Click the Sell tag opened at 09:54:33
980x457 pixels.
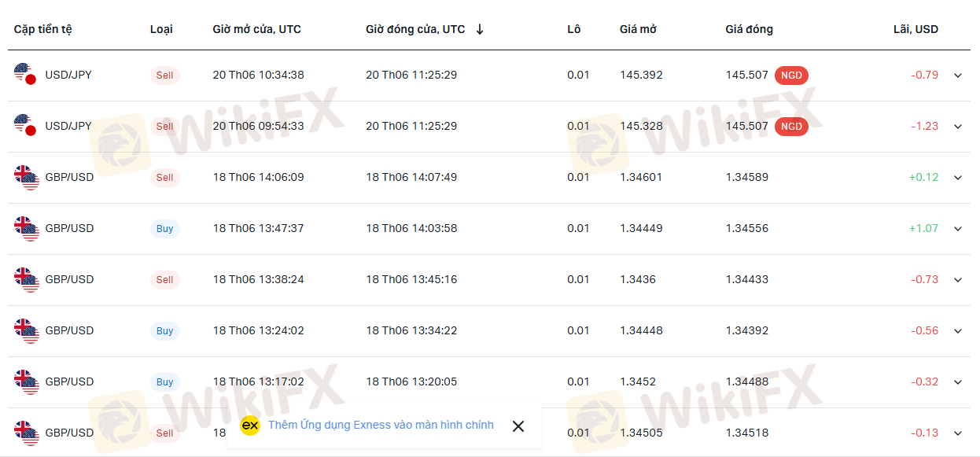tap(164, 127)
